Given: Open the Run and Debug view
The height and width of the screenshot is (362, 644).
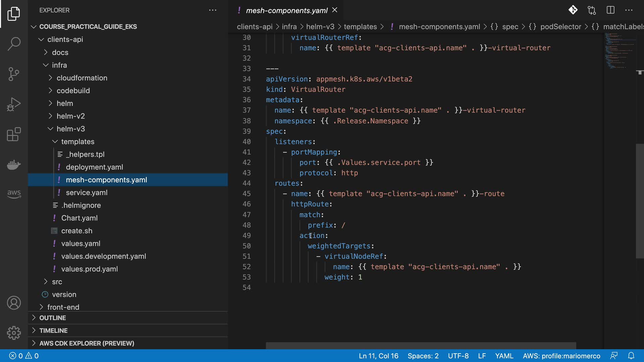Looking at the screenshot, I should 14,104.
